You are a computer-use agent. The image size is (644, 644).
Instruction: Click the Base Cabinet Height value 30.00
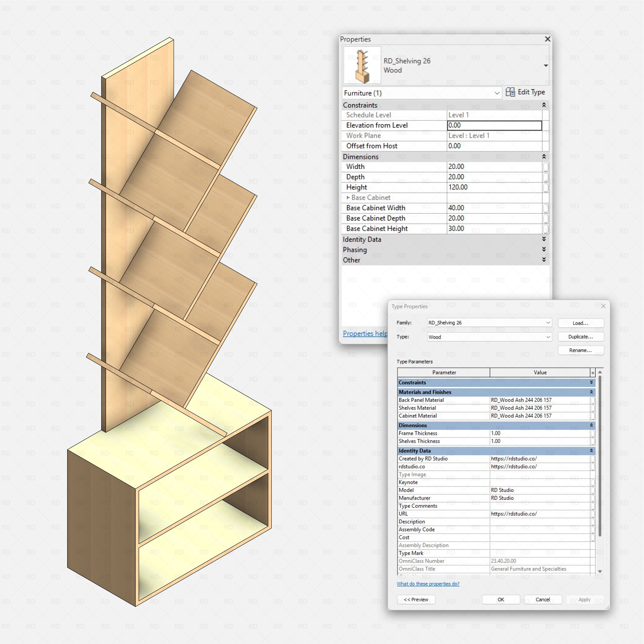(494, 229)
